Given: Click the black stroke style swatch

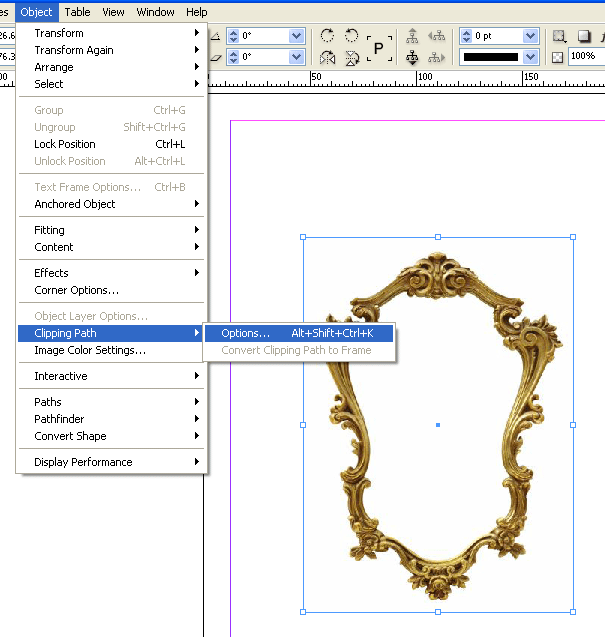Looking at the screenshot, I should tap(491, 57).
